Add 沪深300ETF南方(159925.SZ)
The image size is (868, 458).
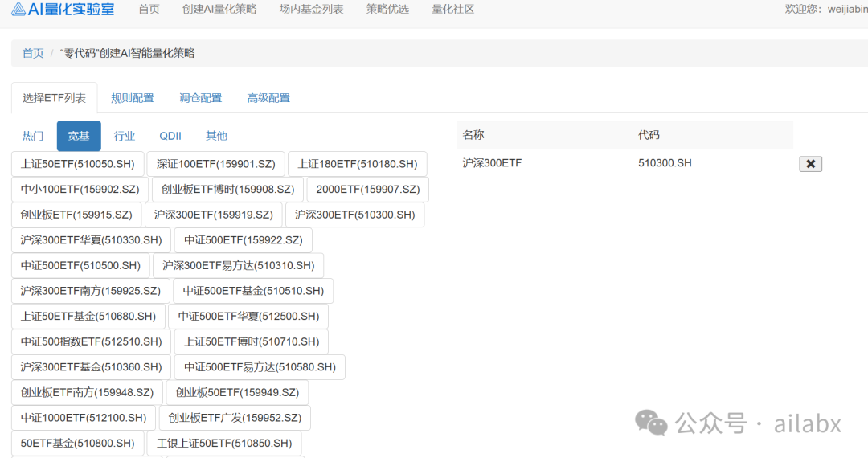[x=91, y=291]
